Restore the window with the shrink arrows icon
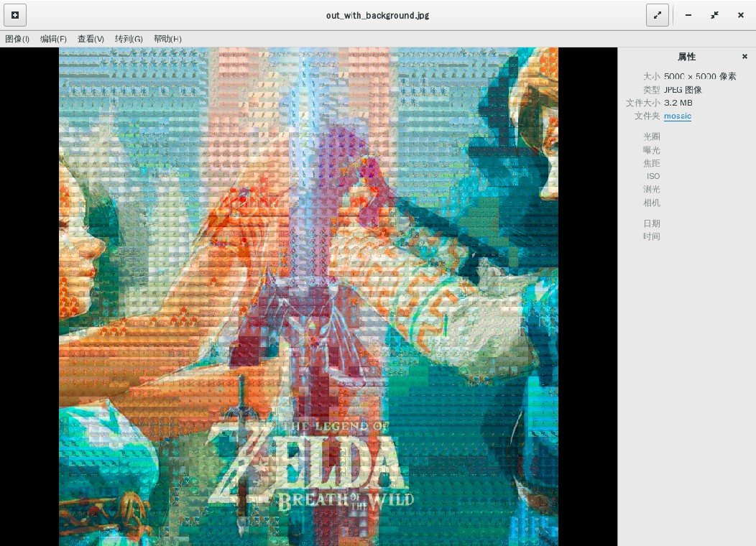Screen dimensions: 756x546 click(x=714, y=15)
